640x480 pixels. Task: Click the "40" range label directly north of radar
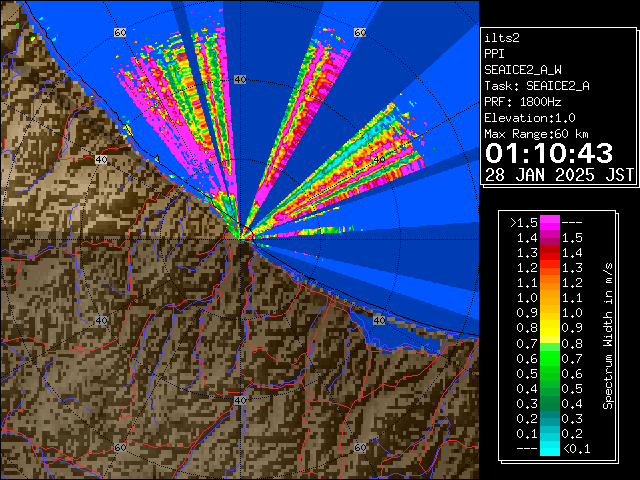point(240,80)
